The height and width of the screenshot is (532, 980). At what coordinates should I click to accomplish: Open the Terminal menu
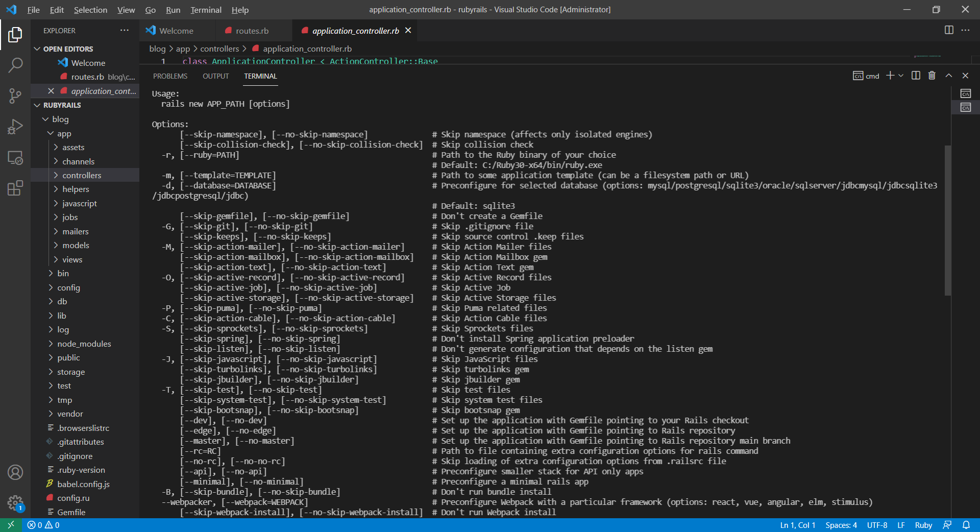click(206, 10)
